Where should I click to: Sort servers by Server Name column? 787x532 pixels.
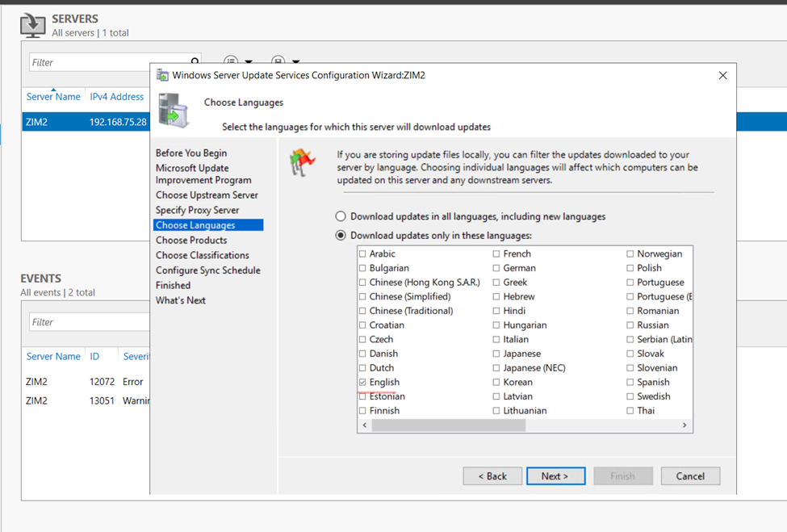coord(53,97)
